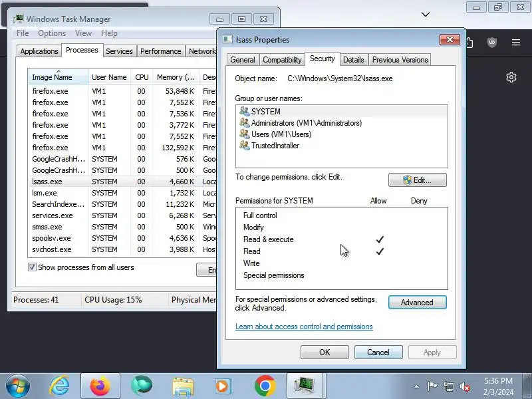Screen dimensions: 532x399
Task: Select the SearchIndexe... process row
Action: pyautogui.click(x=123, y=204)
